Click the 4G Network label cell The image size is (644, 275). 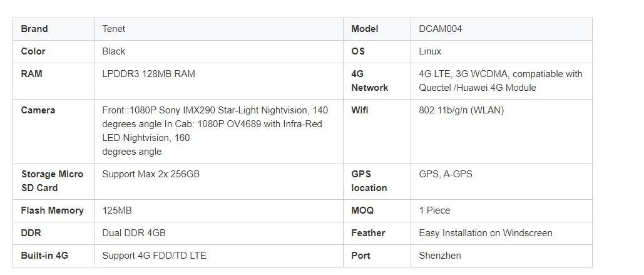point(369,81)
